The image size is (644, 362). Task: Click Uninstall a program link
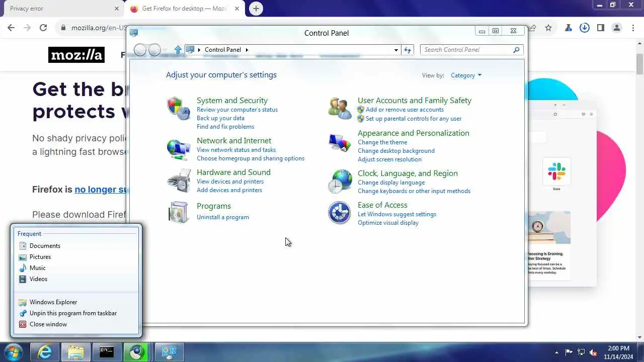(223, 217)
